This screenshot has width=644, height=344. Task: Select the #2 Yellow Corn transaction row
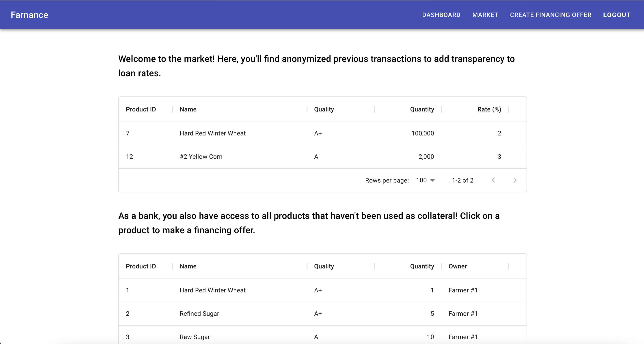201,157
